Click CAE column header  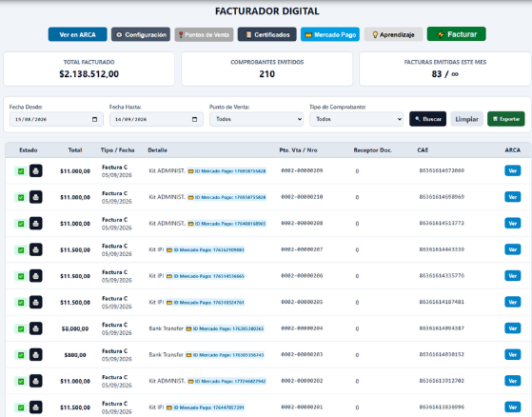(x=423, y=150)
